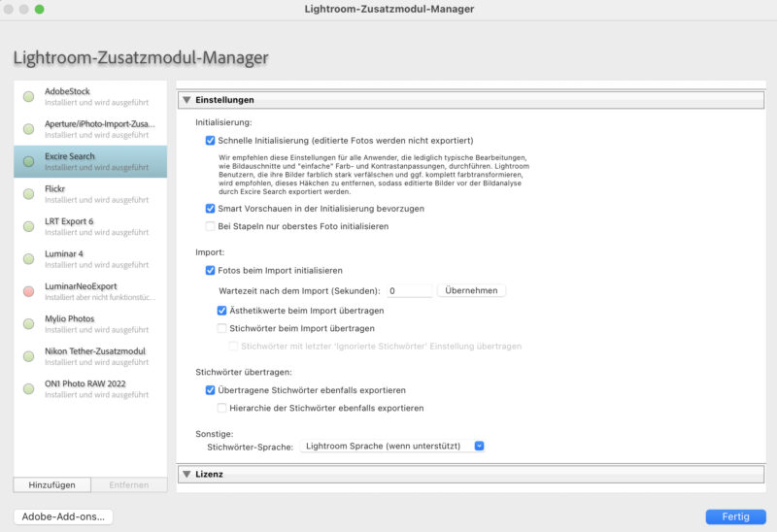Viewport: 777px width, 532px height.
Task: Open Adobe-Add-ons... button
Action: (x=63, y=516)
